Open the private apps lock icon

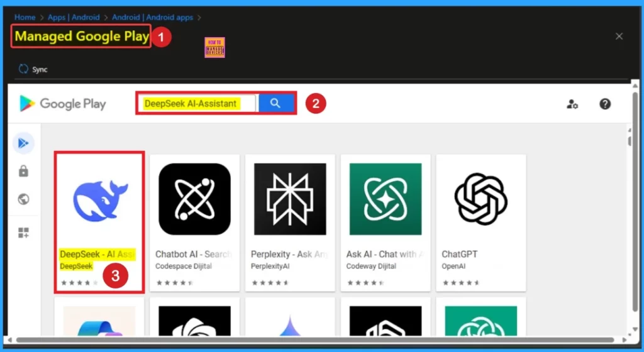point(23,171)
